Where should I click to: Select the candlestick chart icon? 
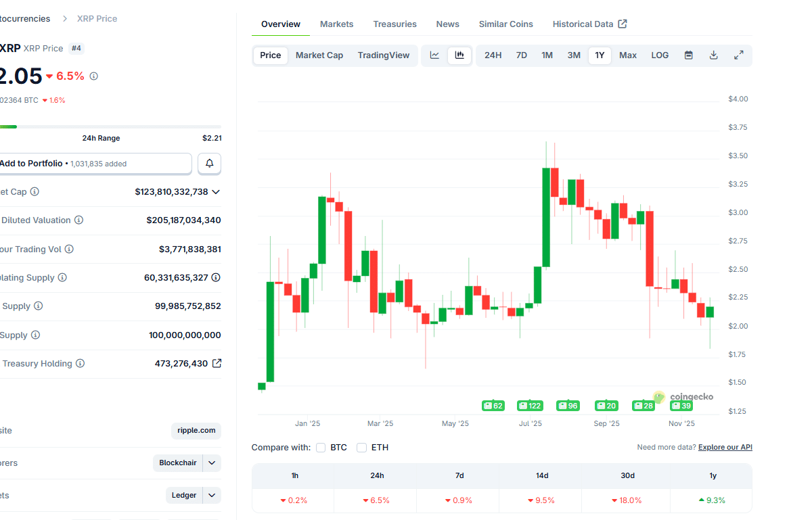(x=459, y=55)
